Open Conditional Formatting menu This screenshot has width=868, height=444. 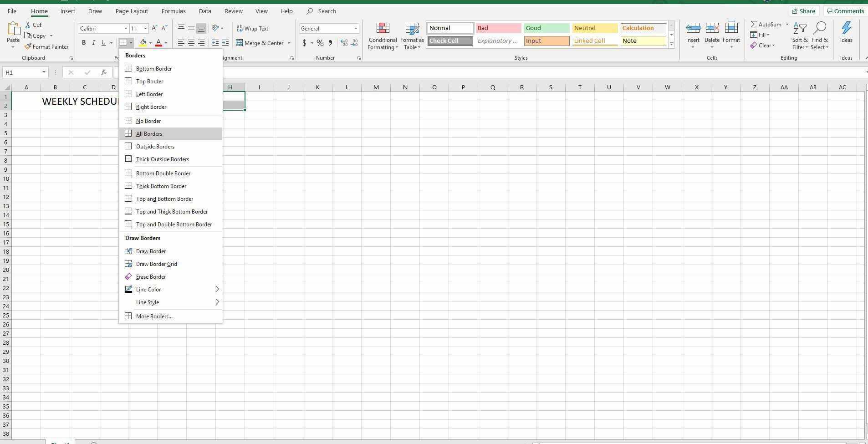(383, 36)
